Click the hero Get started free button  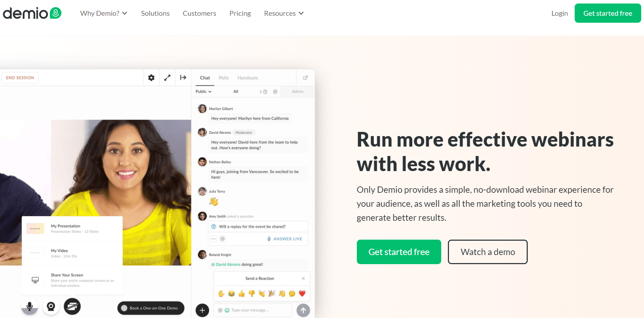pyautogui.click(x=399, y=252)
